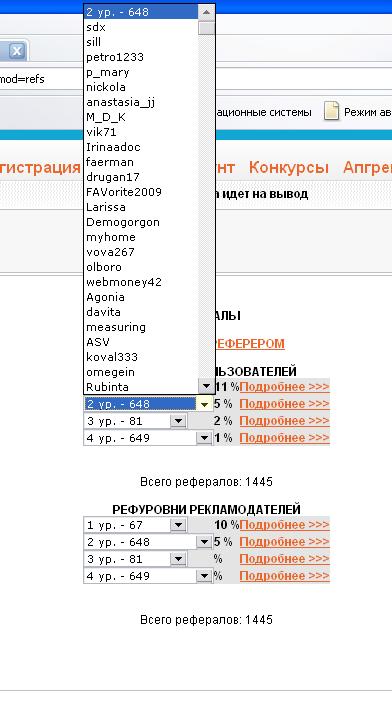The height and width of the screenshot is (725, 392).
Task: Open the Режим bookmark page icon
Action: point(331,112)
